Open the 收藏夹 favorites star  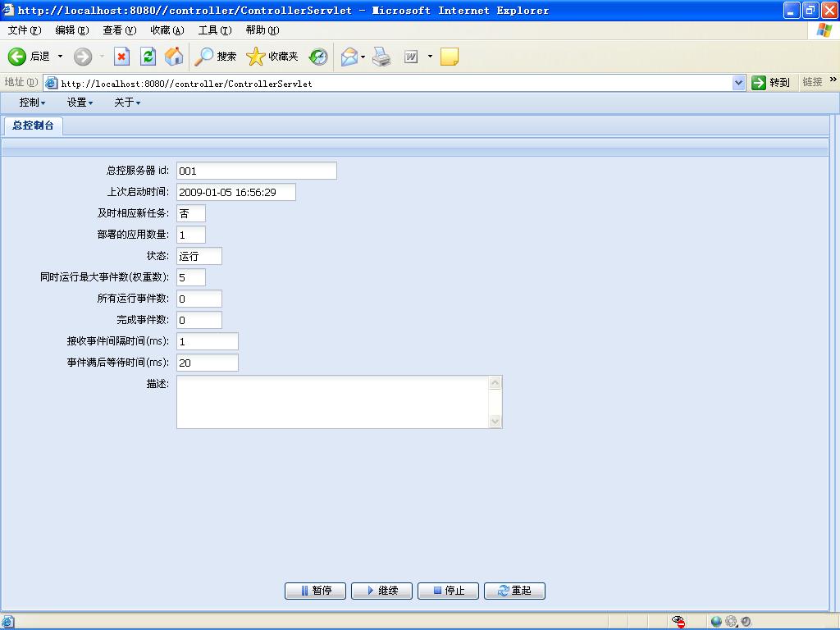272,57
